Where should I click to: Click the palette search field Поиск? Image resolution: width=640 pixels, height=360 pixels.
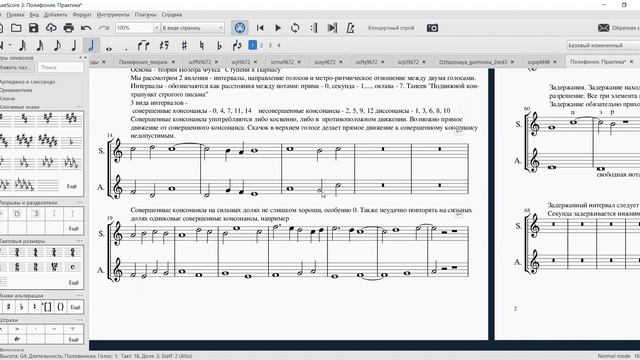(61, 67)
